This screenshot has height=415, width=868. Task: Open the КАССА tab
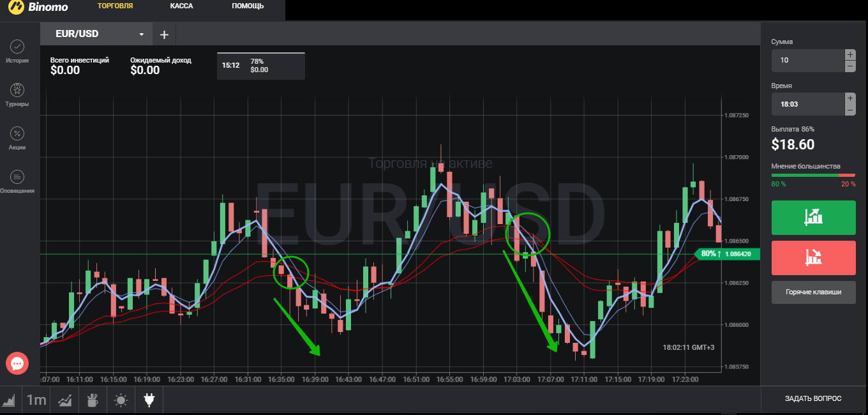point(182,6)
